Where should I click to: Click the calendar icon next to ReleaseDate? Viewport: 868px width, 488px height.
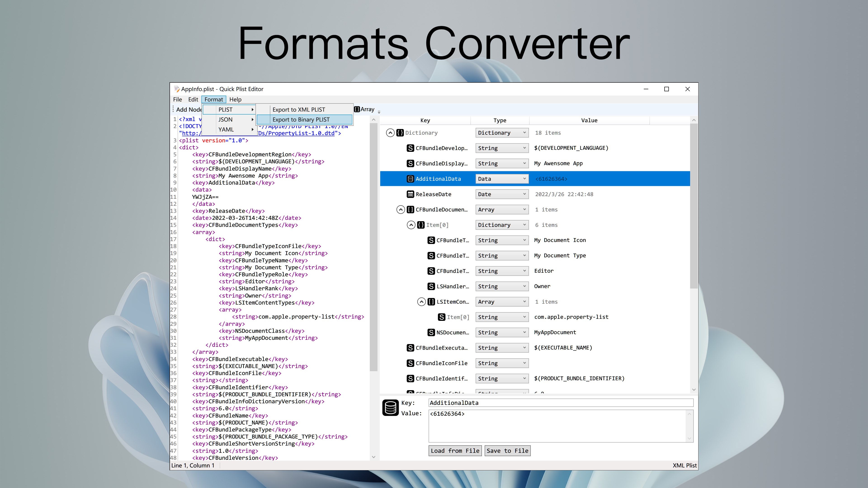pyautogui.click(x=410, y=194)
